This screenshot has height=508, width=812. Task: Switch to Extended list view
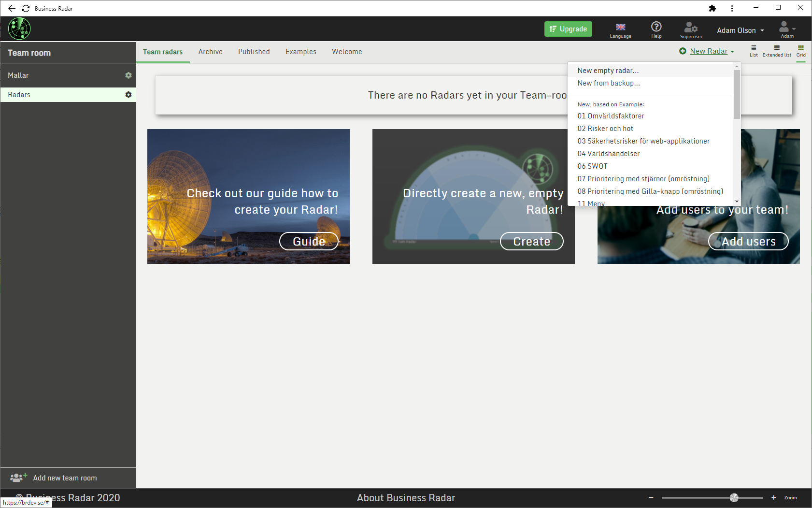[x=777, y=51]
